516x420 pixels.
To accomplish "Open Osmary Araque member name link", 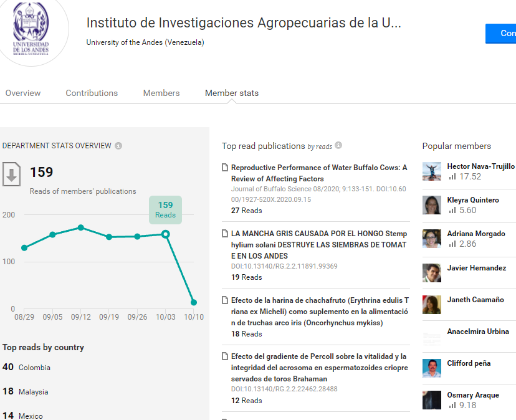I will (x=473, y=394).
